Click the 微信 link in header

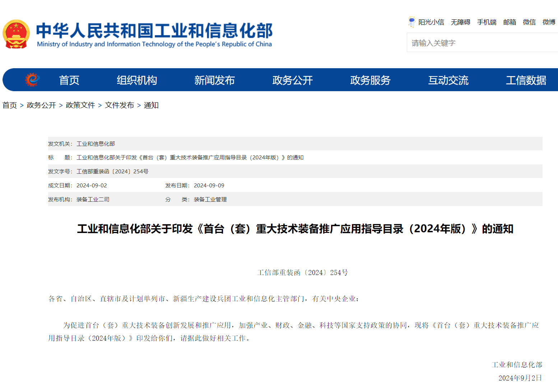[x=529, y=22]
